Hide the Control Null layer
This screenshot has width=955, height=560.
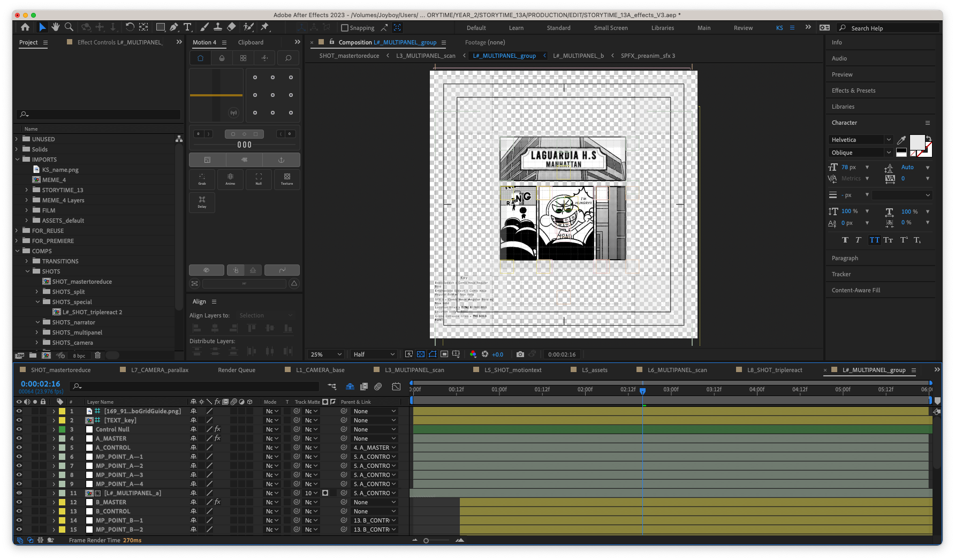(x=19, y=429)
